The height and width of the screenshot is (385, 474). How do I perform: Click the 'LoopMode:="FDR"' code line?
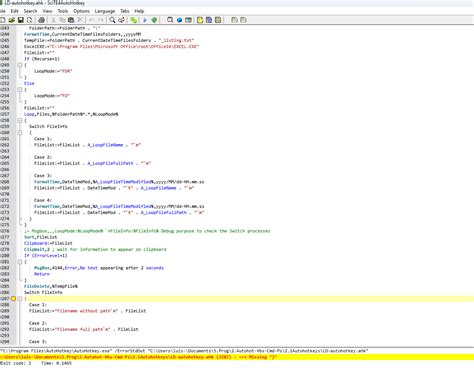(x=53, y=71)
